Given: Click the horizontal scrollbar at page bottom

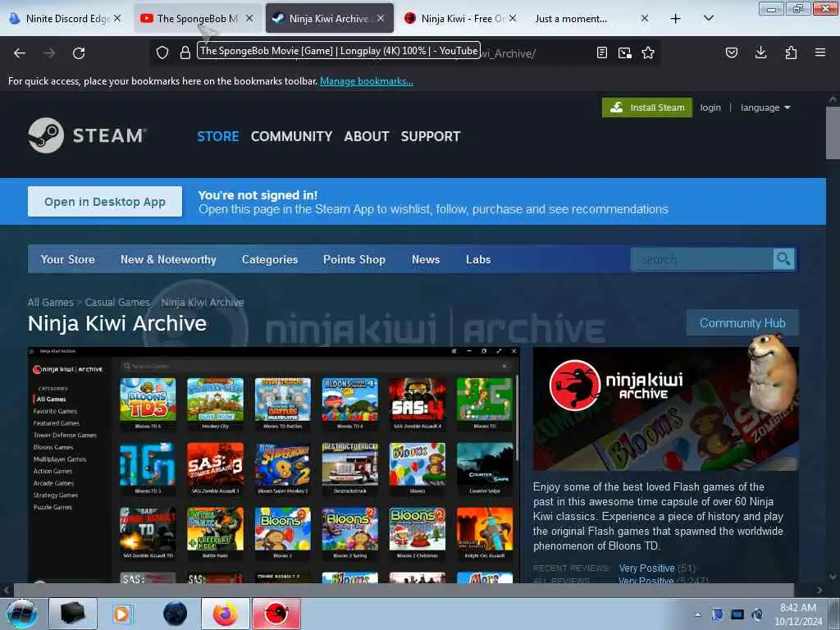Looking at the screenshot, I should coord(404,590).
